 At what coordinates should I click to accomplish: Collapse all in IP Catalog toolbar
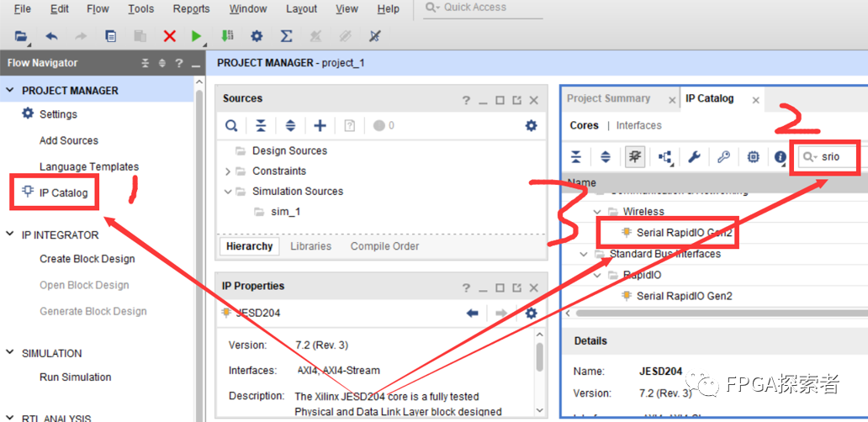576,157
